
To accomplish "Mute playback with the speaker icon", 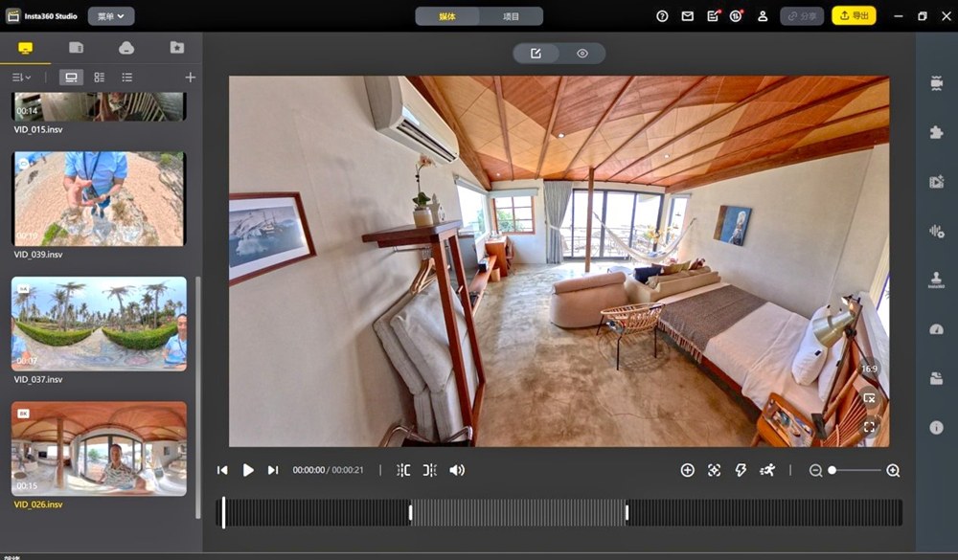I will tap(457, 470).
